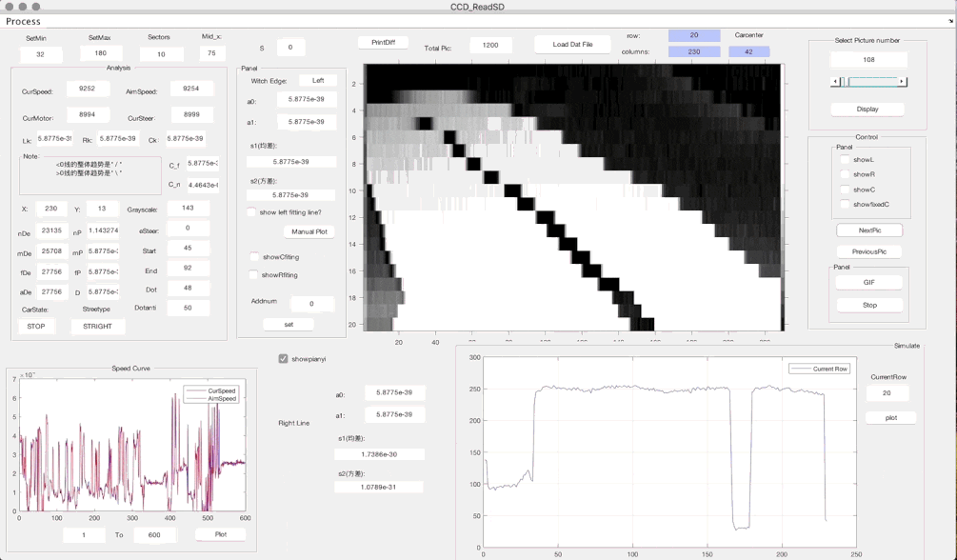This screenshot has height=560, width=957.
Task: Click the Mid_x input field
Action: 211,53
